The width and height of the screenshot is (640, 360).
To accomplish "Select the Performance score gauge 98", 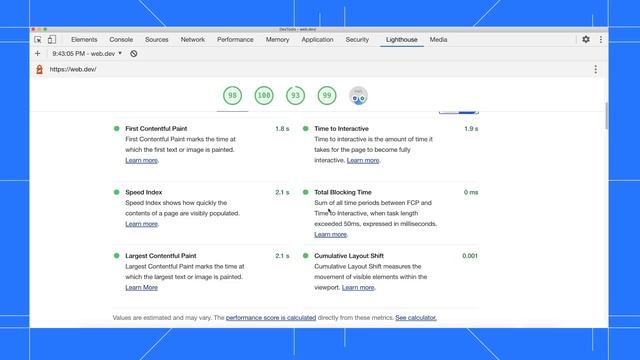I will click(x=232, y=96).
